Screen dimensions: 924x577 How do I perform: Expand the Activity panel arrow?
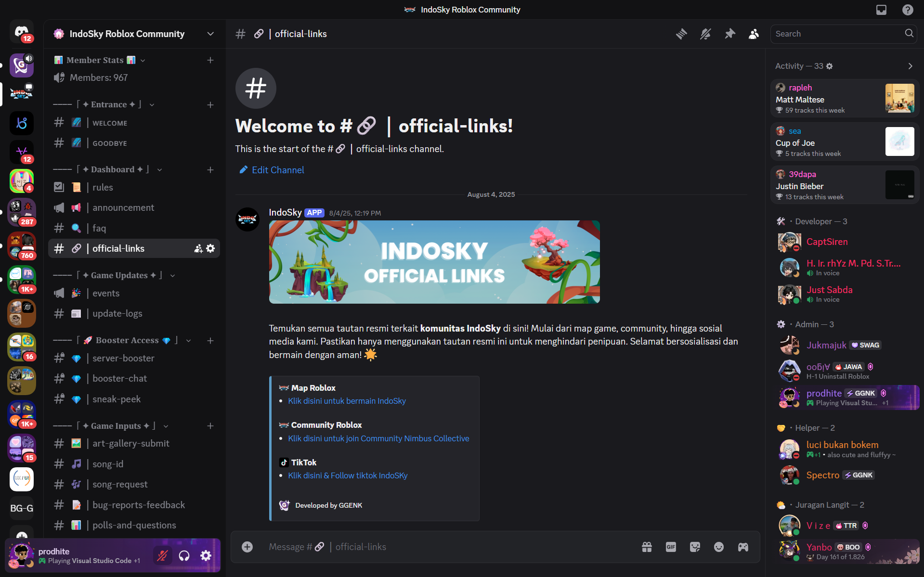[910, 66]
